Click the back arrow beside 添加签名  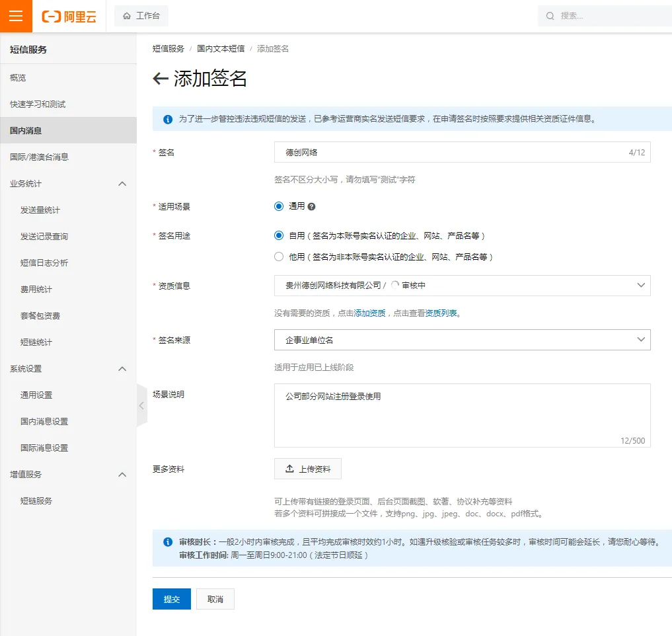(x=159, y=78)
